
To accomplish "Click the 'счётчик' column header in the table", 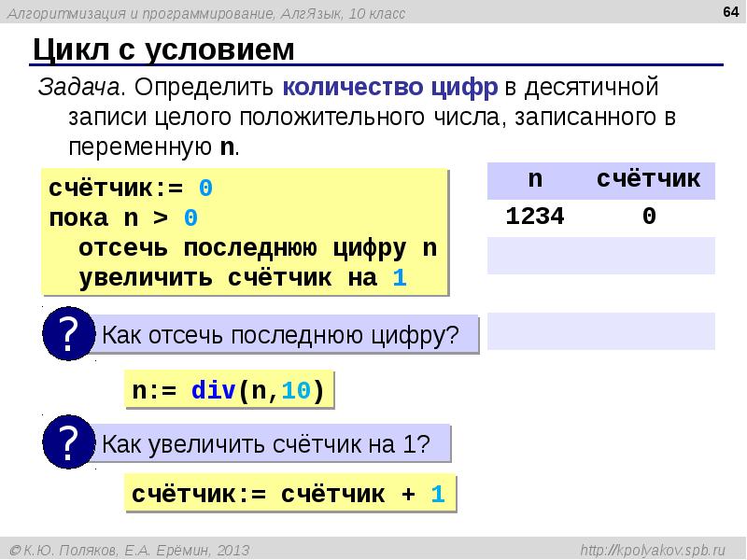I will [x=649, y=179].
